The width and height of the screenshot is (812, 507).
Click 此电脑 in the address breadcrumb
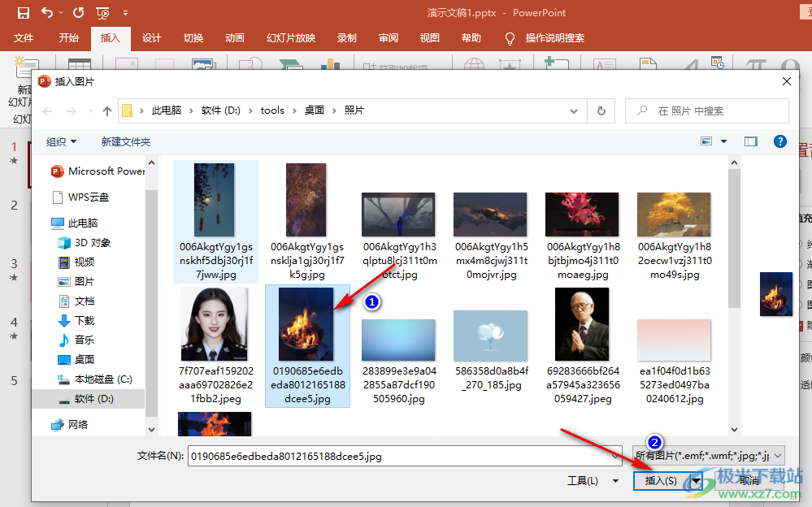tap(167, 110)
